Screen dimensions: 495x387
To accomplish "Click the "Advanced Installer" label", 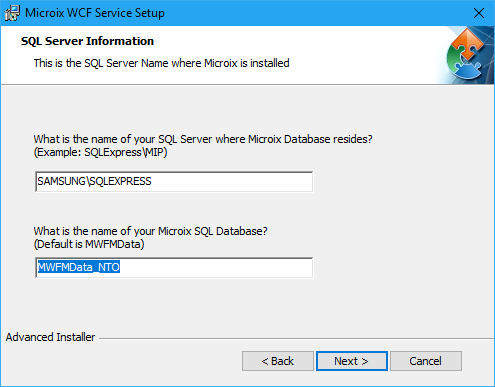I will pos(50,337).
